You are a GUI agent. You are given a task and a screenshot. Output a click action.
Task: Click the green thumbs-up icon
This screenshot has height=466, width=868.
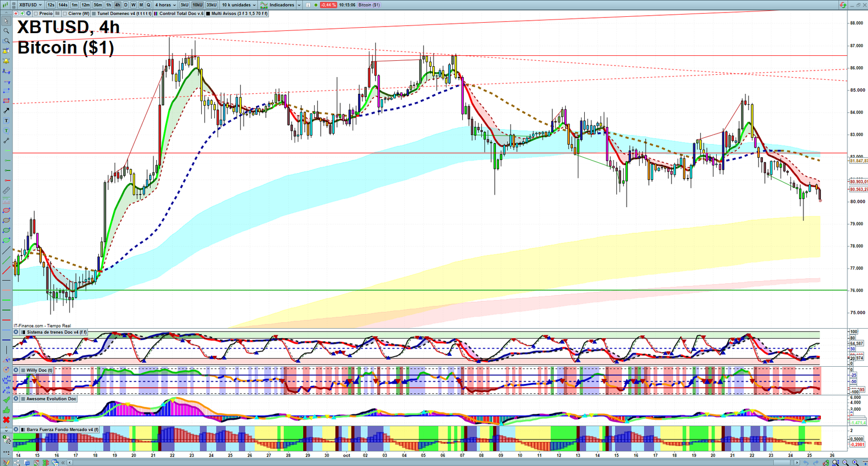(6, 410)
